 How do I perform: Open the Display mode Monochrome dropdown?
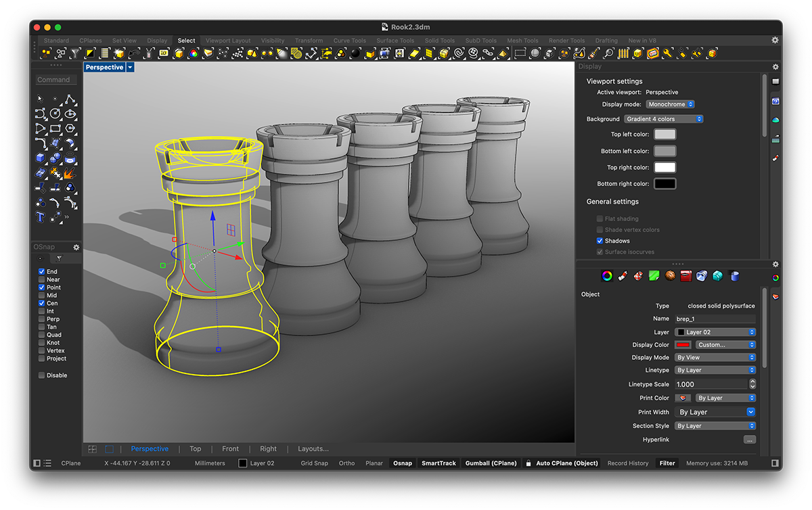(x=670, y=104)
